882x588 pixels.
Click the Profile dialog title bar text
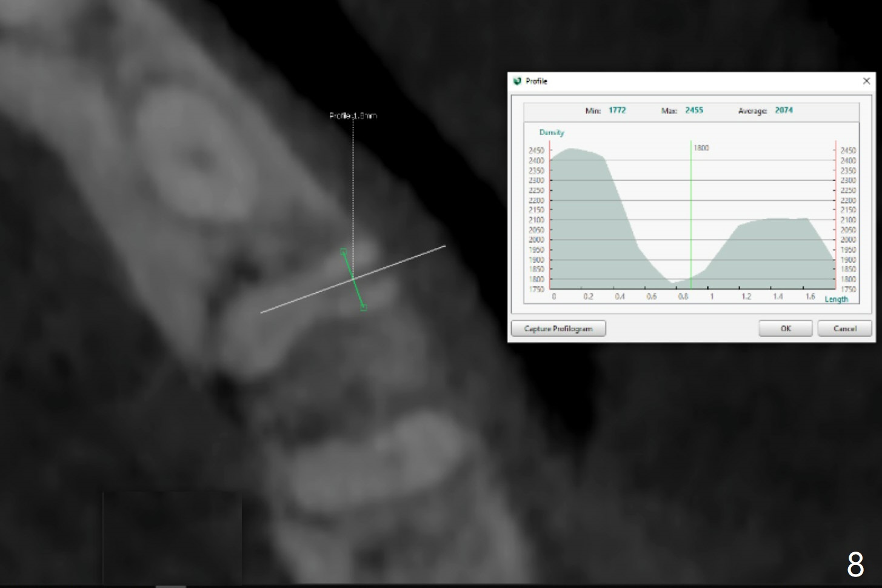536,81
